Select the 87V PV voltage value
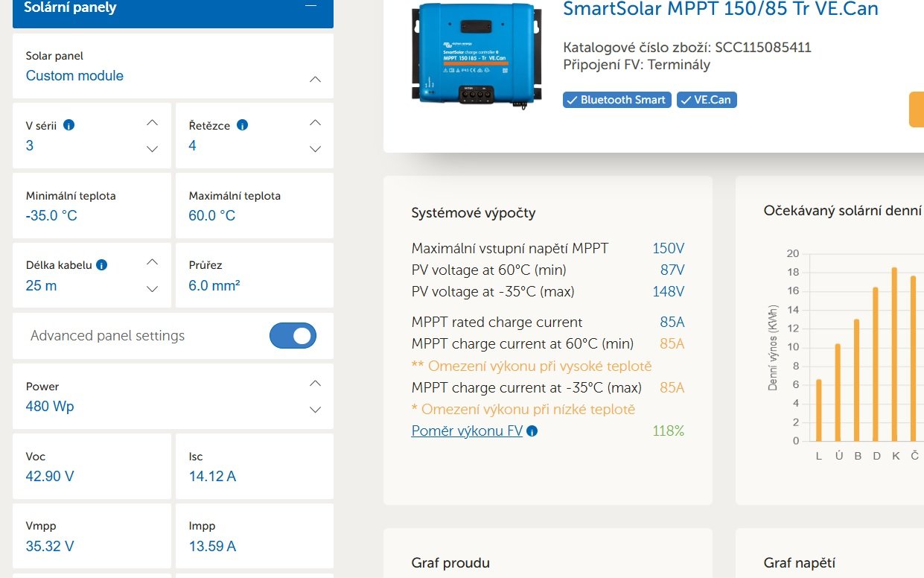 [672, 270]
